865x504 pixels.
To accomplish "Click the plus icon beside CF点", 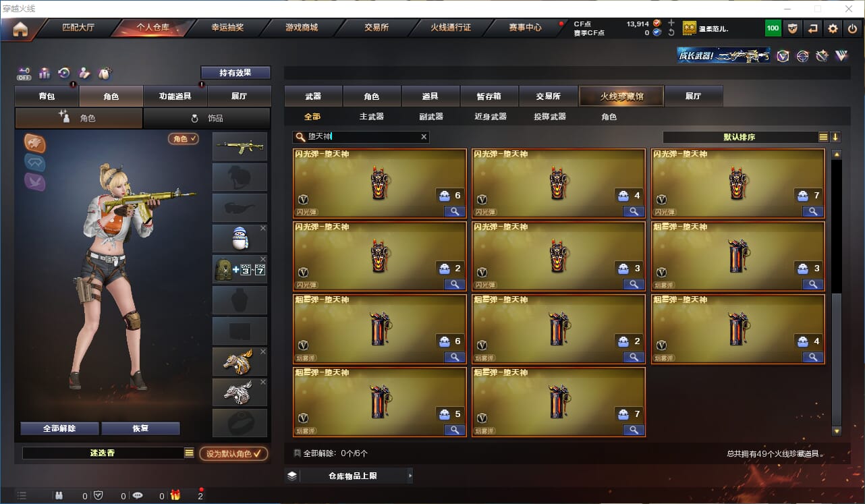I will tap(671, 23).
